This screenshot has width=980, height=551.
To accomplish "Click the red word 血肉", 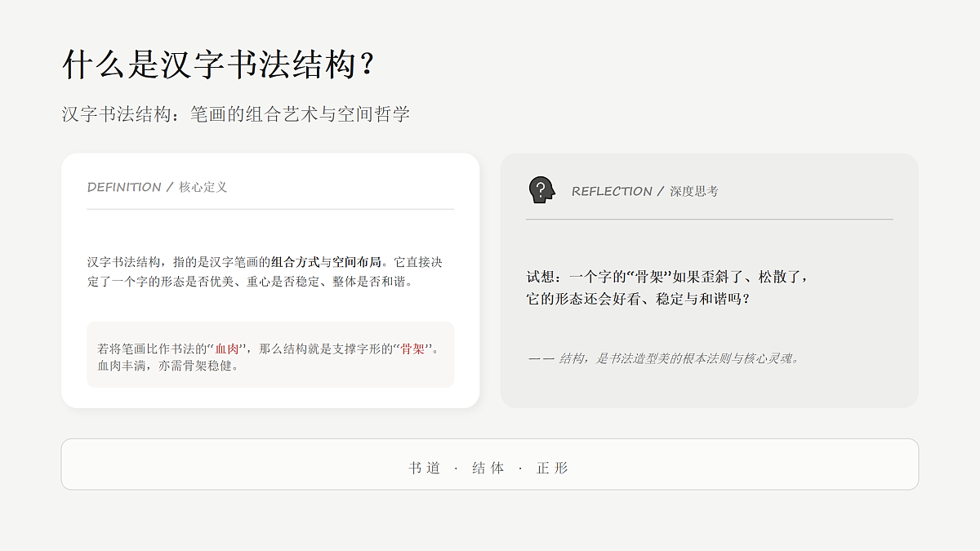I will point(226,349).
